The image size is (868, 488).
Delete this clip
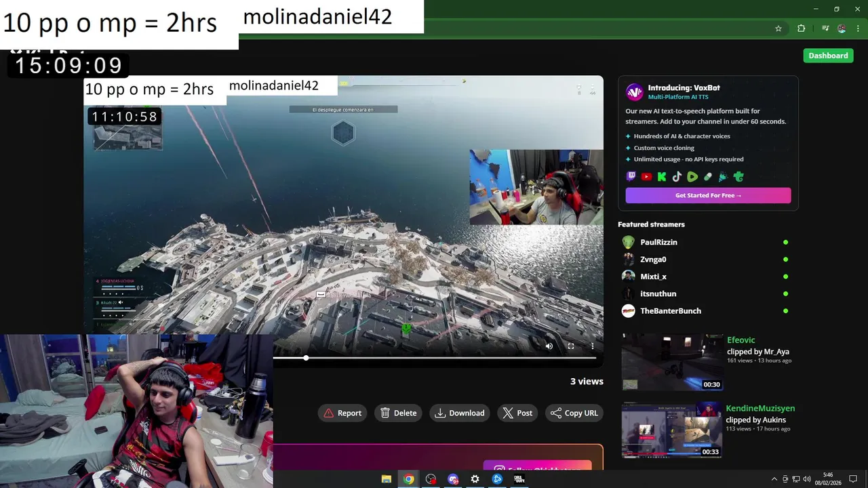(x=399, y=413)
